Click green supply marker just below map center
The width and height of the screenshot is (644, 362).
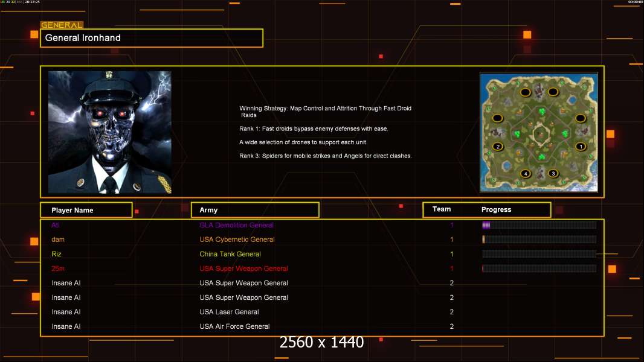pos(539,157)
